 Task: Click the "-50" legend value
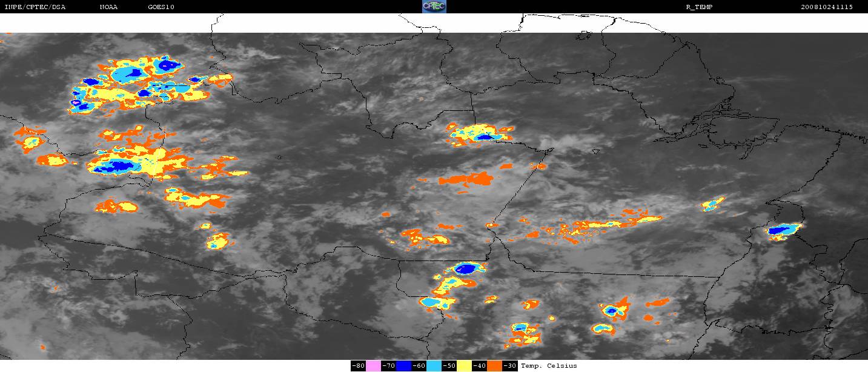449,365
